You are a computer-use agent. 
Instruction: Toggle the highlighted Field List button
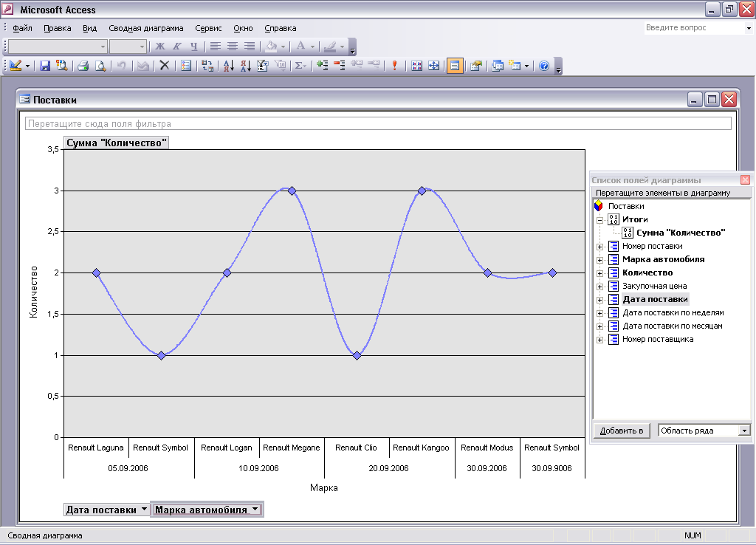click(455, 66)
